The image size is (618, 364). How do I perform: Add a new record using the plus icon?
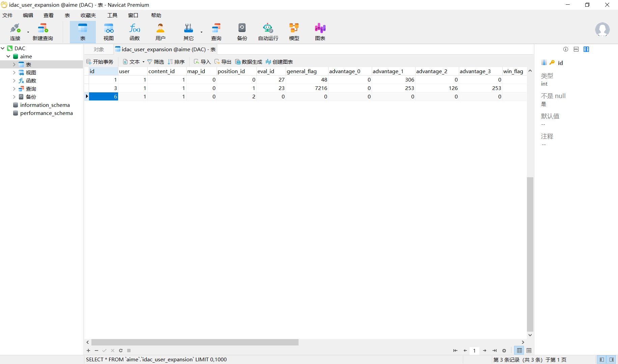[x=88, y=351]
